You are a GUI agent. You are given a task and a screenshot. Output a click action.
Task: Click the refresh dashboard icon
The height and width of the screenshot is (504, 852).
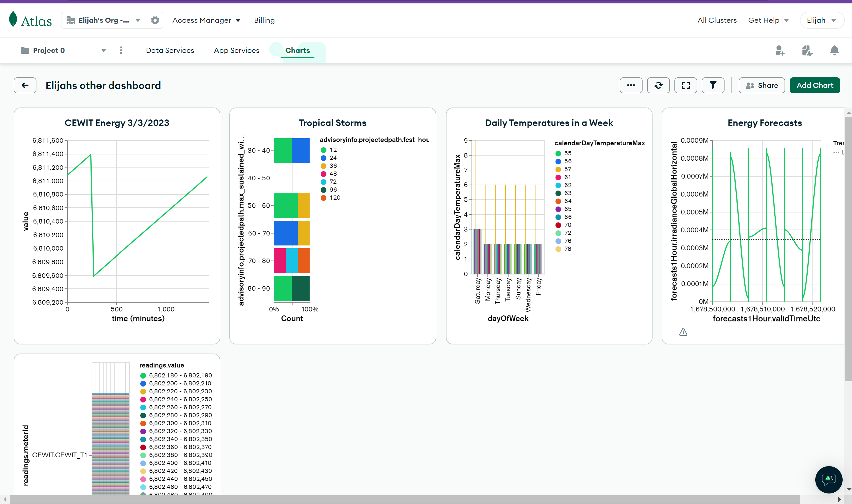click(658, 85)
